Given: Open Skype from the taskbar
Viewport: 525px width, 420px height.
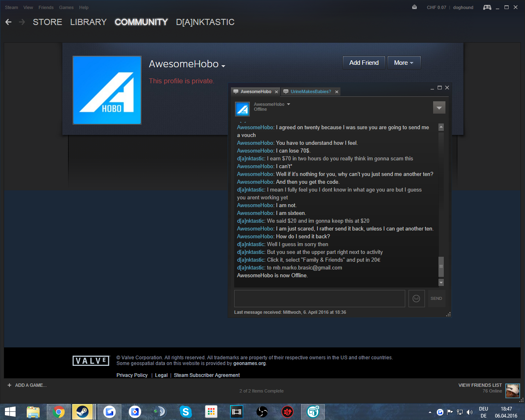Looking at the screenshot, I should (x=186, y=412).
